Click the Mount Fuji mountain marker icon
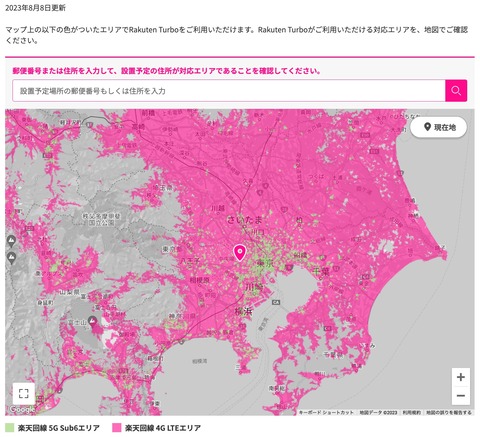 pos(92,321)
